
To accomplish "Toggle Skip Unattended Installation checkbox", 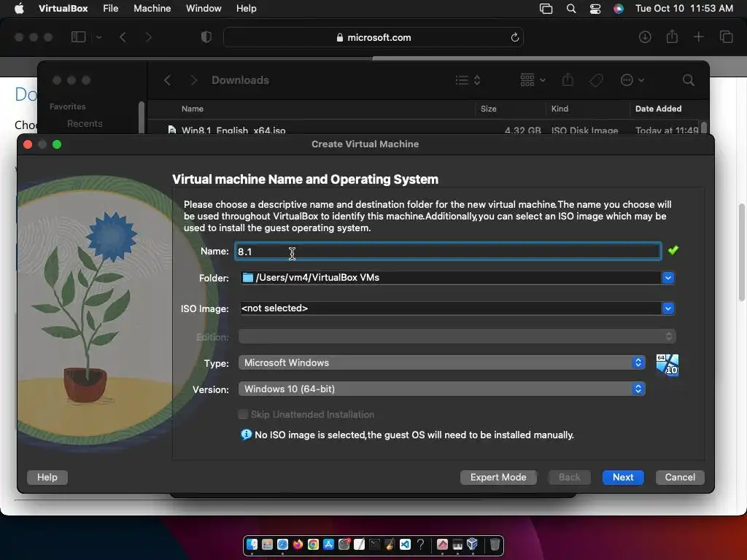I will 243,414.
